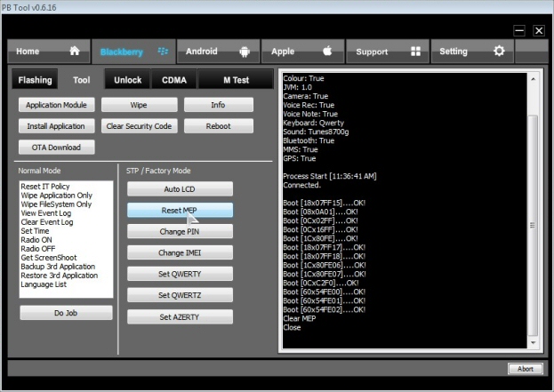Screen dimensions: 554x392
Task: Open the Setting tab label
Action: 454,52
